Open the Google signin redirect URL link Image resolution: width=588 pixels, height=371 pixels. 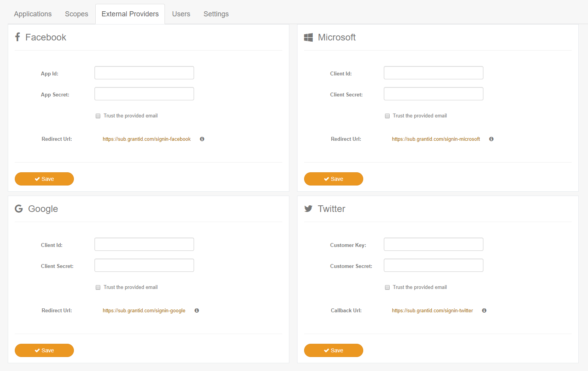click(144, 311)
